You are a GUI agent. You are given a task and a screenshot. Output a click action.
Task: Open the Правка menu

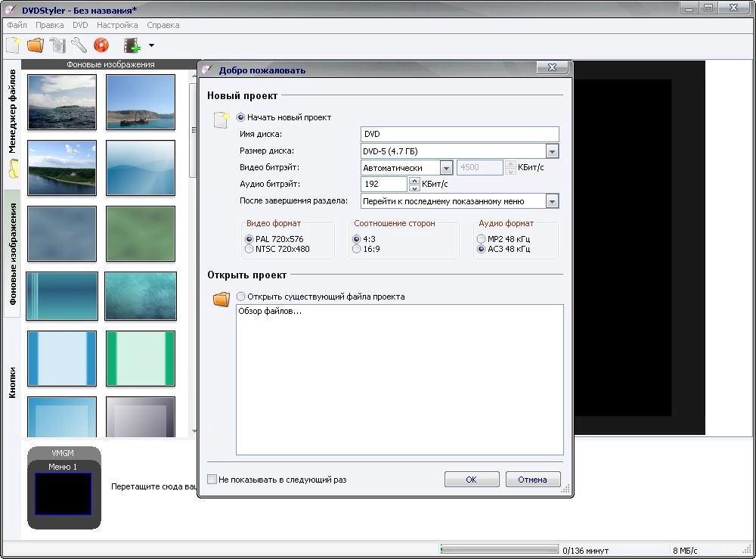(50, 25)
